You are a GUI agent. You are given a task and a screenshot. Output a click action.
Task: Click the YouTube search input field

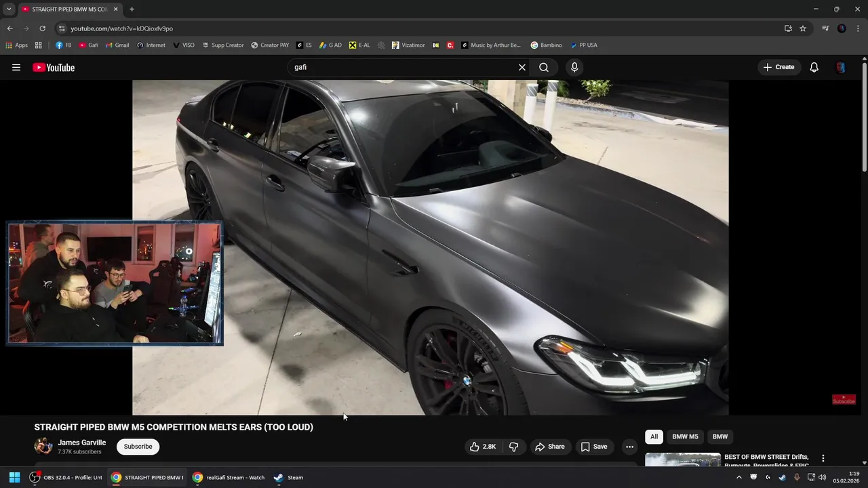pyautogui.click(x=404, y=67)
